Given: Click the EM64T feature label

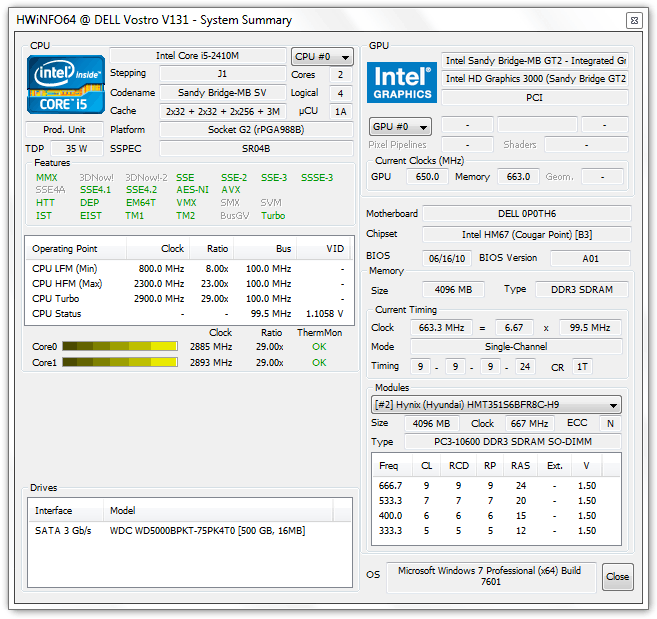Looking at the screenshot, I should [x=141, y=203].
